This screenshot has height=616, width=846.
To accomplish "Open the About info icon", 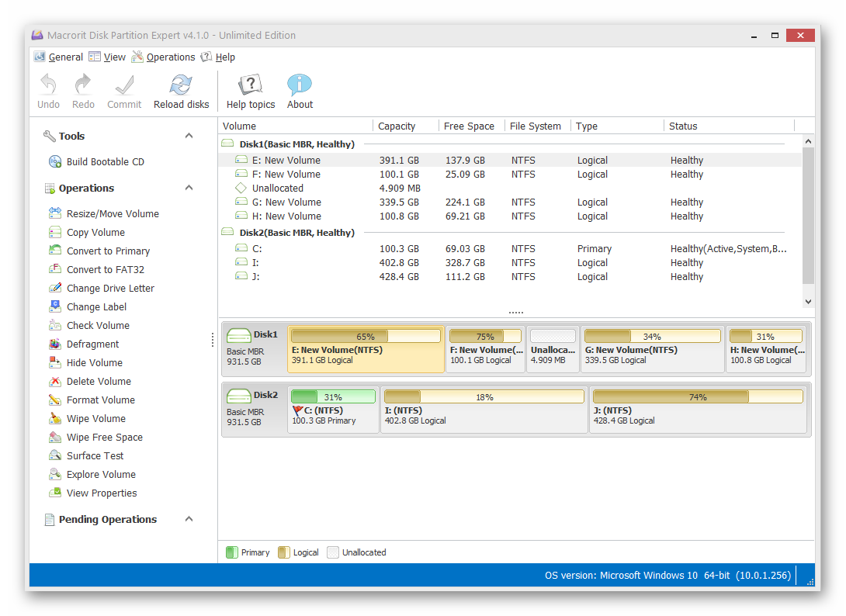I will pos(300,85).
